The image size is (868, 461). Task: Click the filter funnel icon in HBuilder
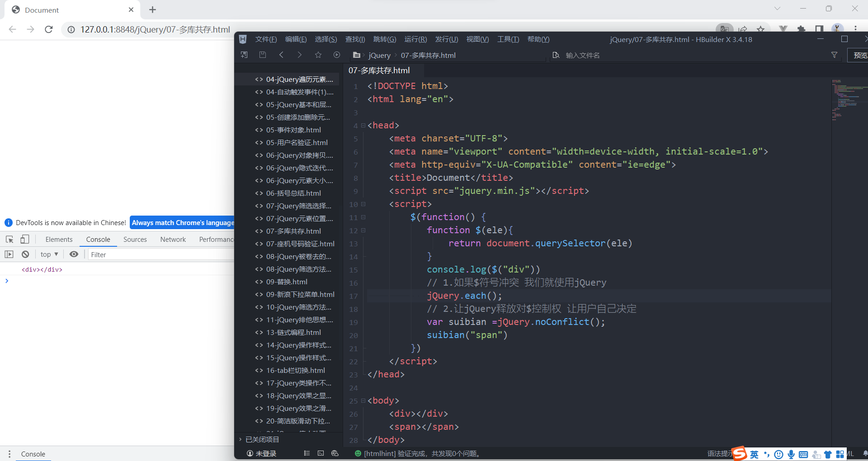(834, 55)
